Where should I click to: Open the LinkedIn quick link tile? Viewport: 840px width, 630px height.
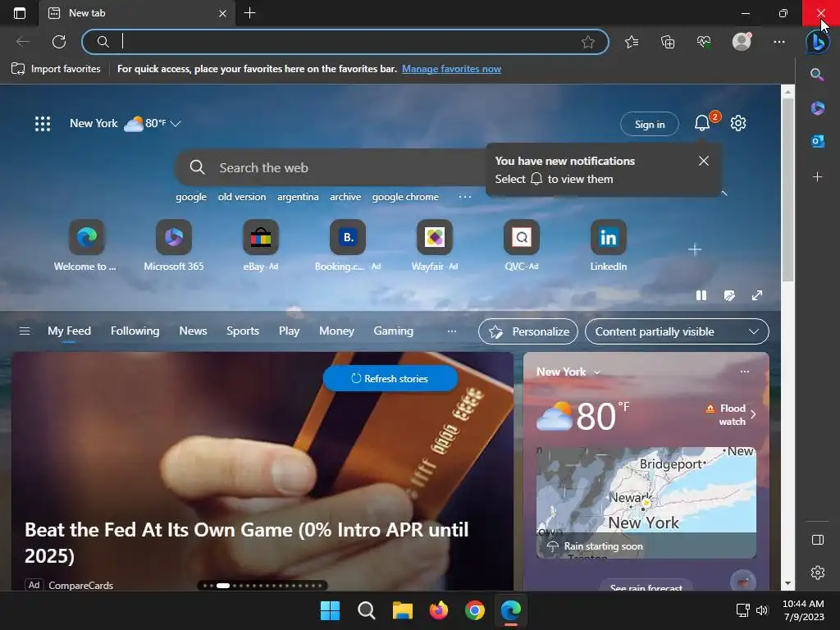click(x=608, y=245)
